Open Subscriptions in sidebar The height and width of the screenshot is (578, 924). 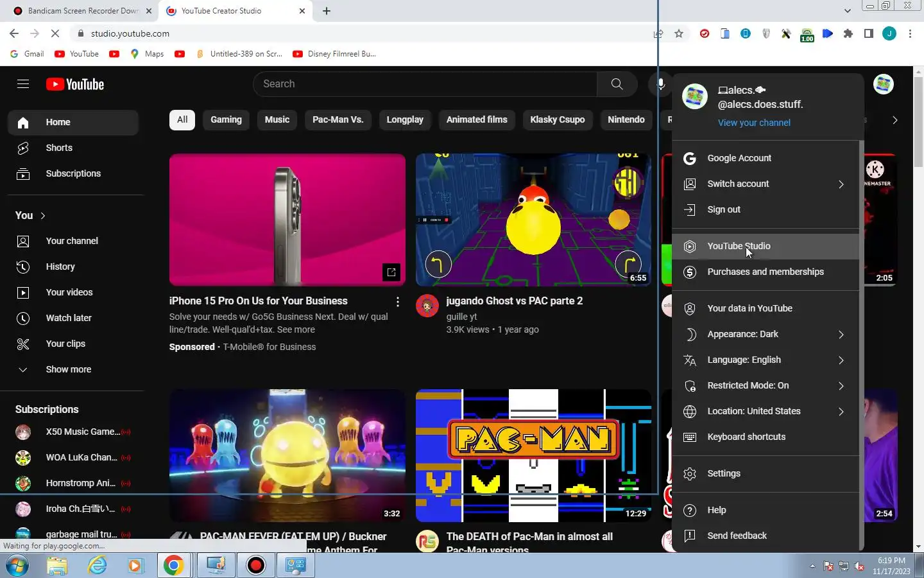(x=73, y=173)
